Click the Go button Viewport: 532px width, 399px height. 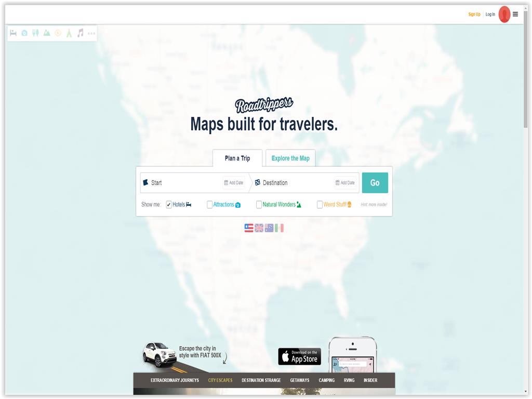coord(375,183)
